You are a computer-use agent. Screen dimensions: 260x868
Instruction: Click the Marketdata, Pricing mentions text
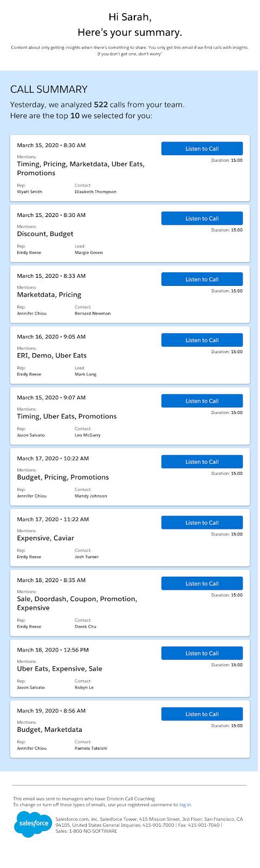point(49,295)
